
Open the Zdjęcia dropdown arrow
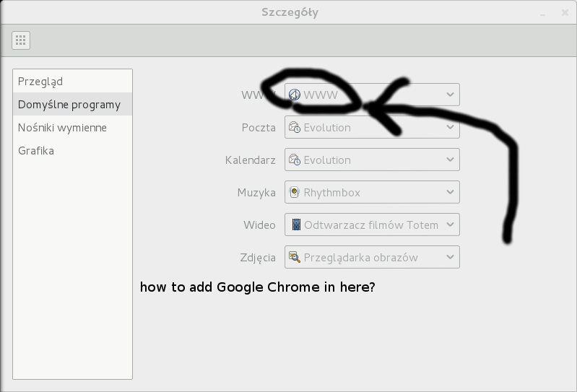[450, 258]
